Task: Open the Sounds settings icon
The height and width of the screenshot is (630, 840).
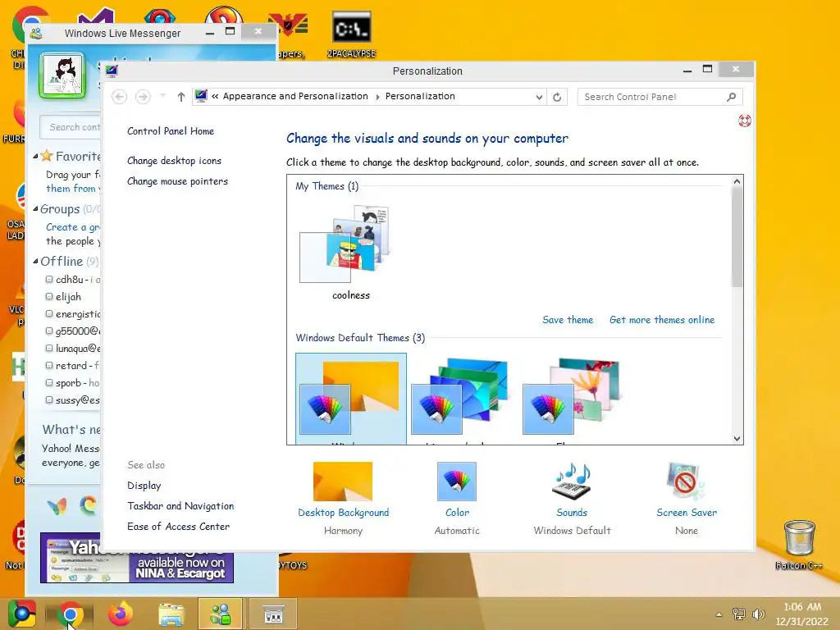Action: [x=572, y=481]
